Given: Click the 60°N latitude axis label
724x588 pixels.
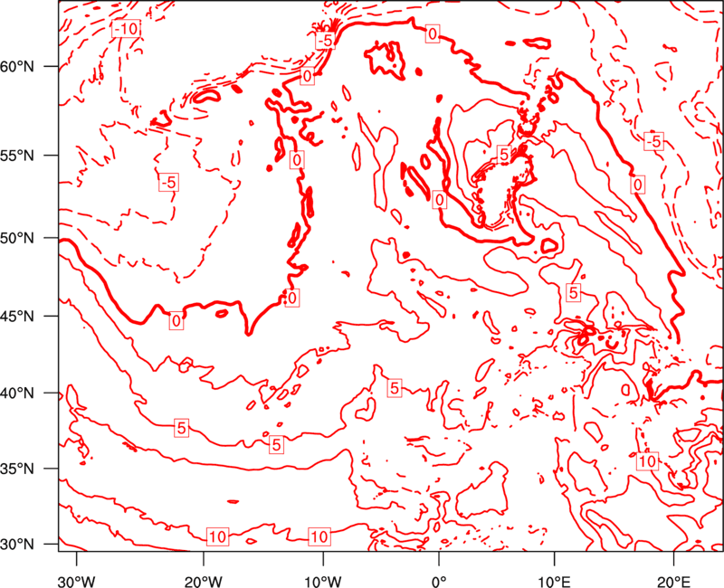Looking at the screenshot, I should (17, 67).
